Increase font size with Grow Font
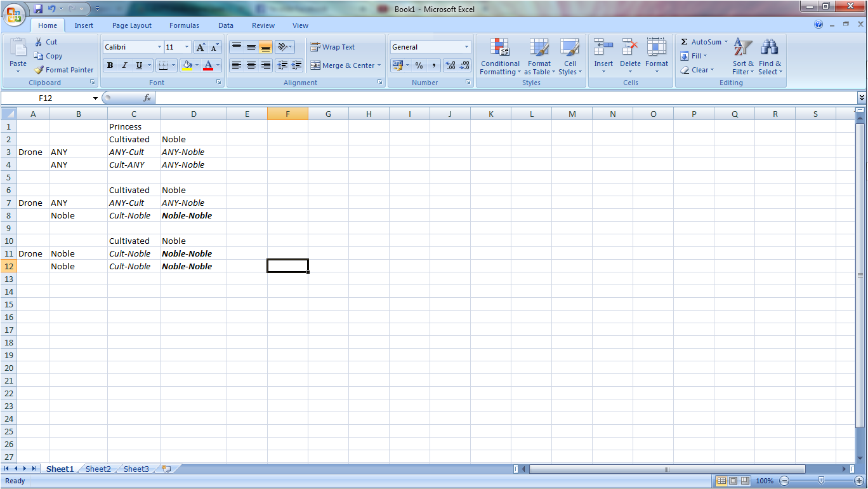Image resolution: width=868 pixels, height=489 pixels. [201, 47]
